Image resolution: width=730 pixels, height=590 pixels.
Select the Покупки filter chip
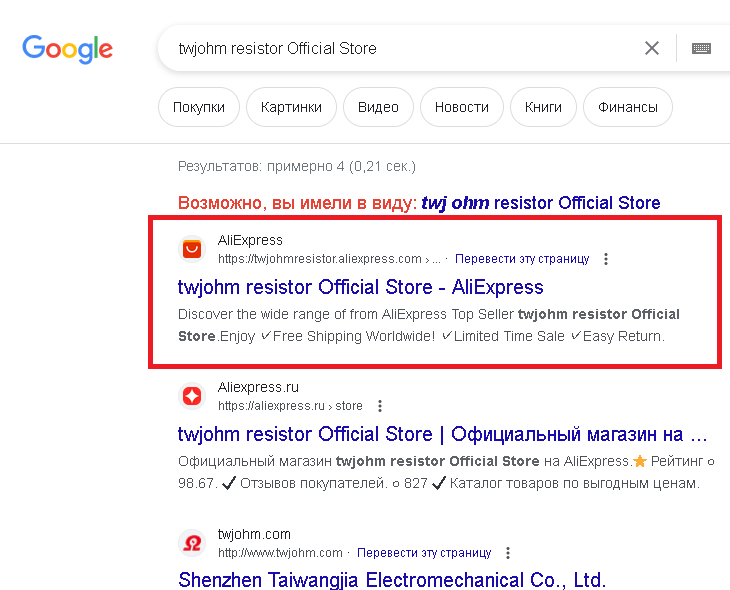pos(199,107)
